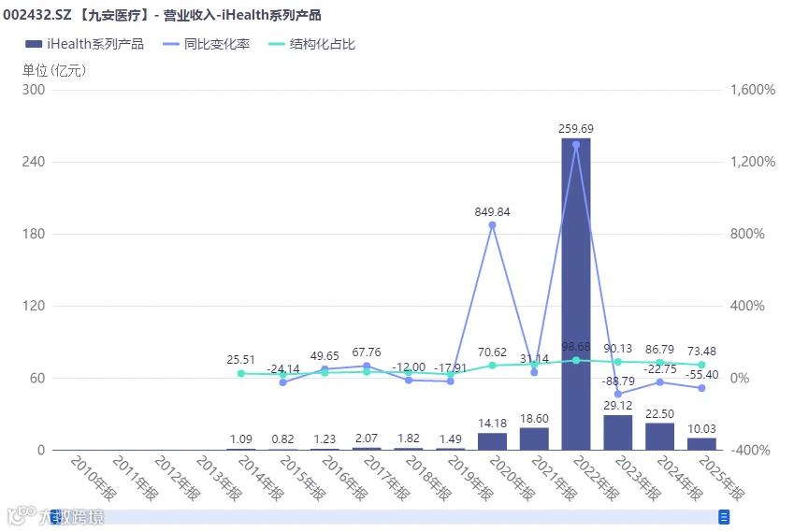Click the 120 left axis tick label
Screen dimensions: 794x532
coord(34,306)
